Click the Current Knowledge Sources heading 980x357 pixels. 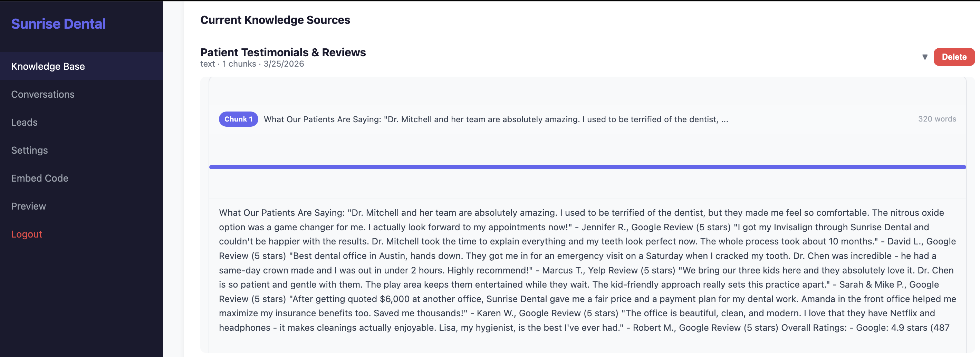pos(276,20)
